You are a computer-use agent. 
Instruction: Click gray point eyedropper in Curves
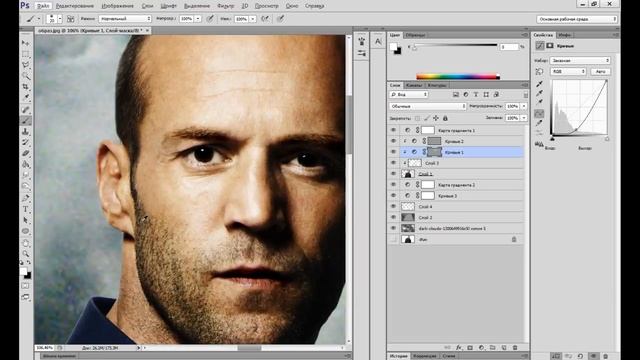pos(540,93)
